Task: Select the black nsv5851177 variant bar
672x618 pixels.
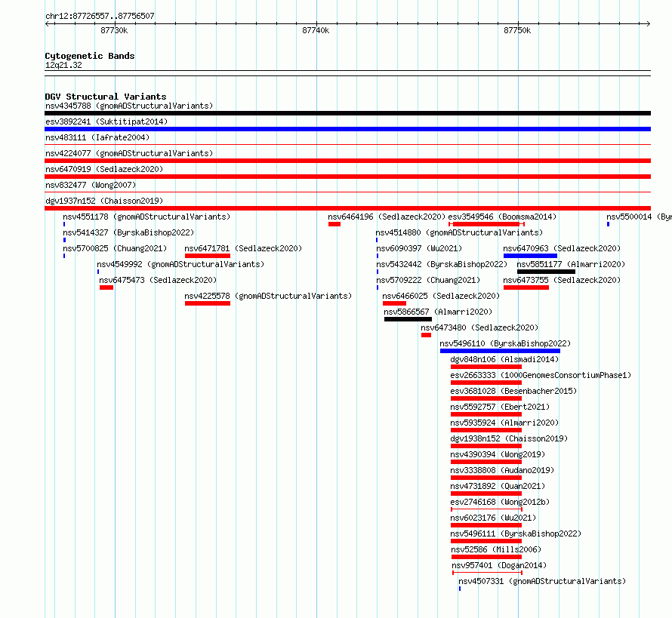Action: [546, 272]
